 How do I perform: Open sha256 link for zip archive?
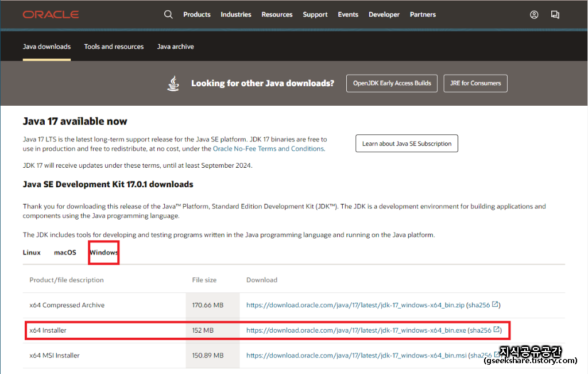click(x=479, y=306)
